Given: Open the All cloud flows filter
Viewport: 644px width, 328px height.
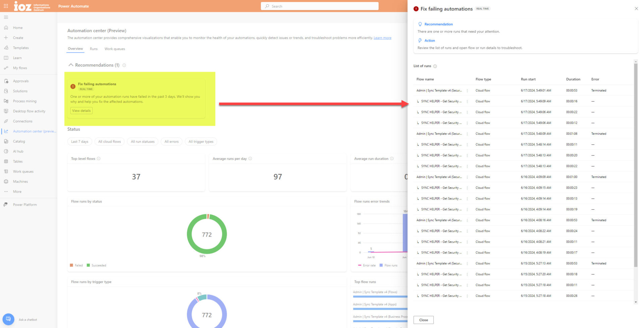Looking at the screenshot, I should 110,142.
